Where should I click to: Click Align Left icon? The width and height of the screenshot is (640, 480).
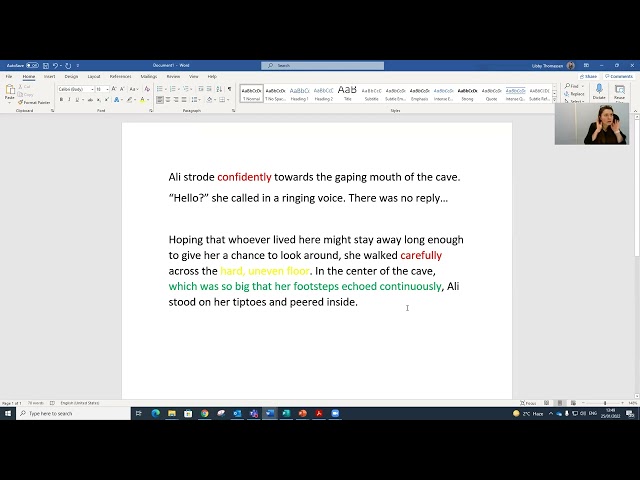[x=160, y=100]
